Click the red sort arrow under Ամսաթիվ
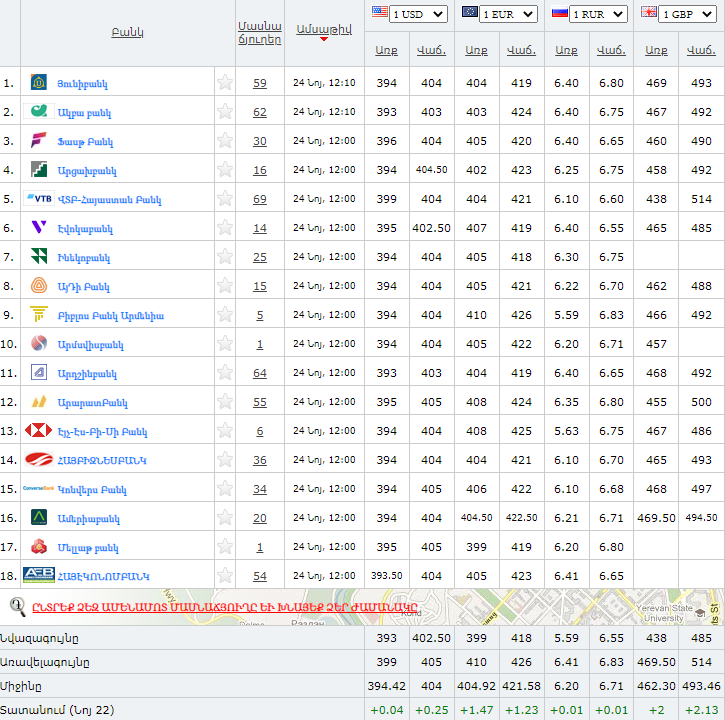The width and height of the screenshot is (725, 720). (x=324, y=39)
